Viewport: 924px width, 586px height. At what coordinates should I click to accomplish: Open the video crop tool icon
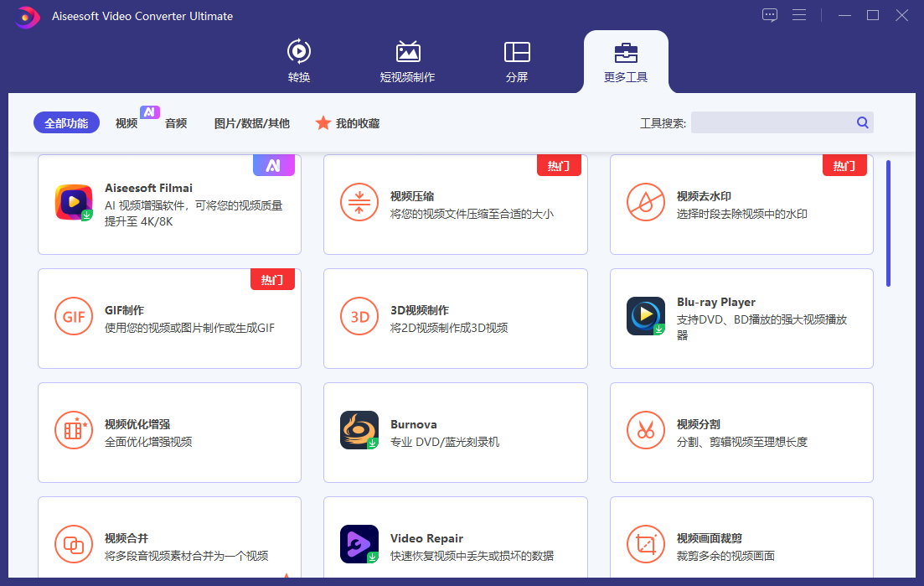tap(645, 545)
